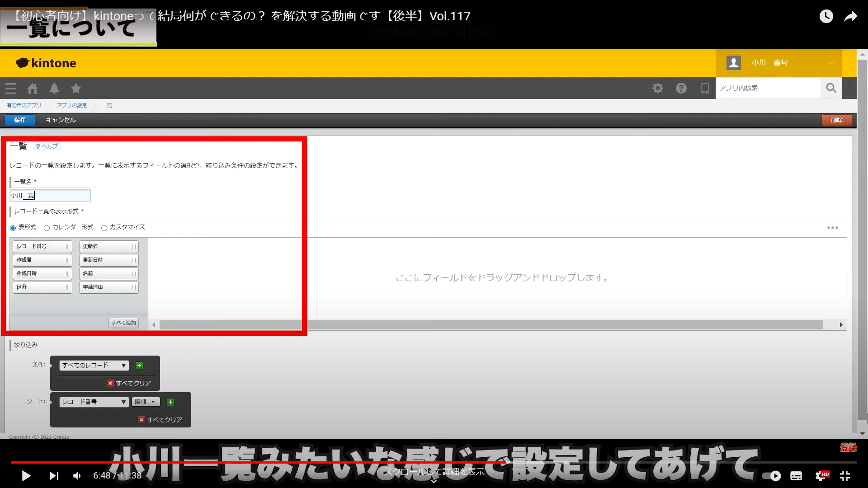The height and width of the screenshot is (488, 868).
Task: Select the カスタマイズ radio button
Action: 104,228
